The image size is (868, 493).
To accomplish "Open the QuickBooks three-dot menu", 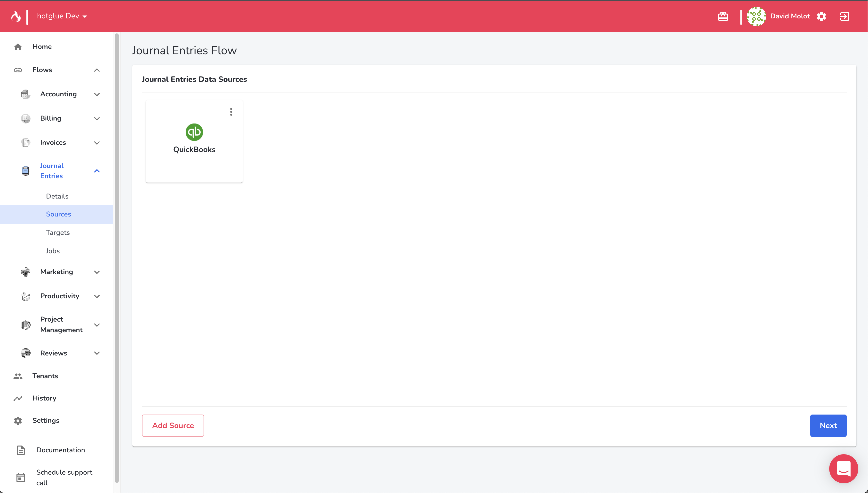I will pos(231,112).
